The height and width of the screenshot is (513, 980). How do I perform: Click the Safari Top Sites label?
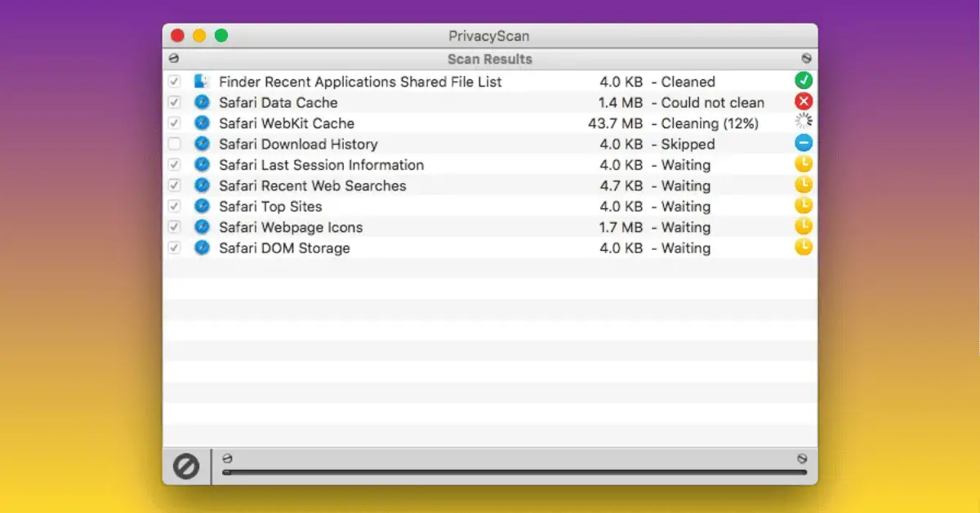pos(270,206)
